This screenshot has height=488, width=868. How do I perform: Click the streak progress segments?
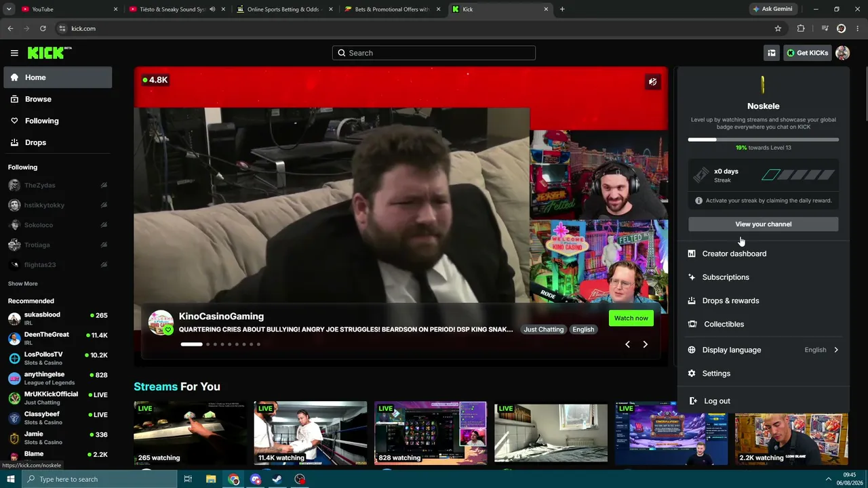coord(799,176)
